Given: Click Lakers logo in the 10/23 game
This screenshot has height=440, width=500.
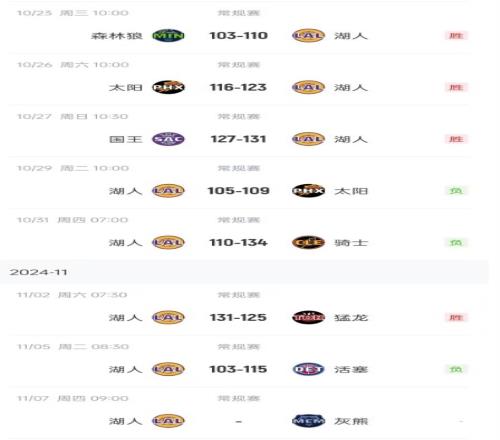Looking at the screenshot, I should (308, 35).
